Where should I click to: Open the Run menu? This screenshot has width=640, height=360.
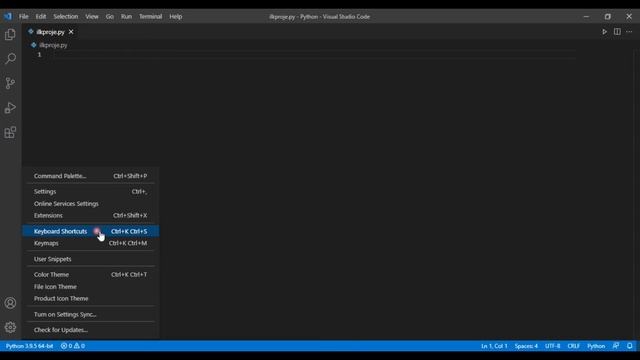(x=127, y=17)
